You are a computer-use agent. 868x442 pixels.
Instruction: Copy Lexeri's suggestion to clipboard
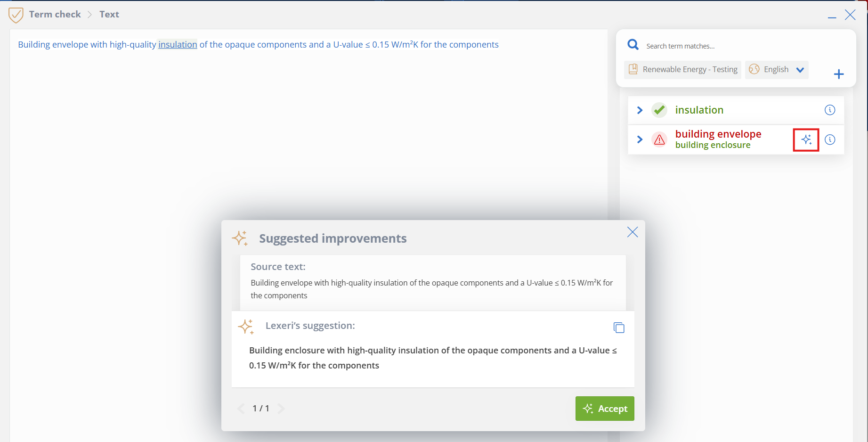[619, 327]
